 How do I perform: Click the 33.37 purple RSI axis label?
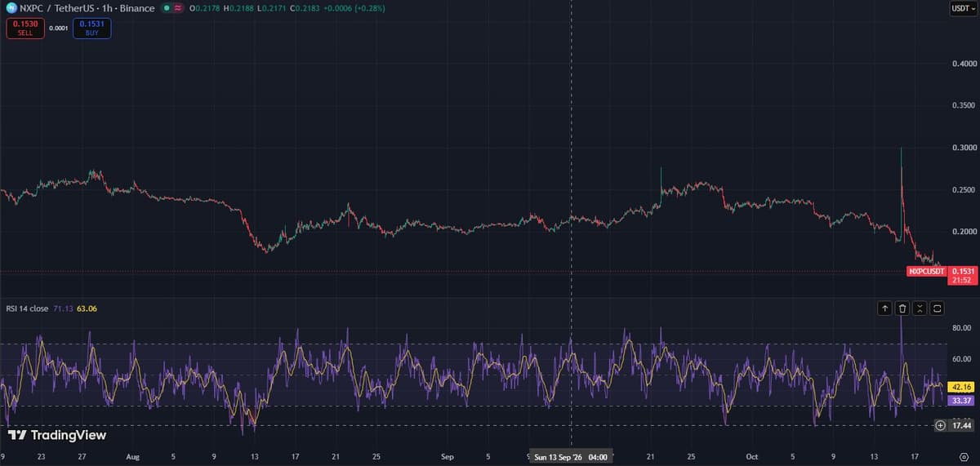click(961, 400)
